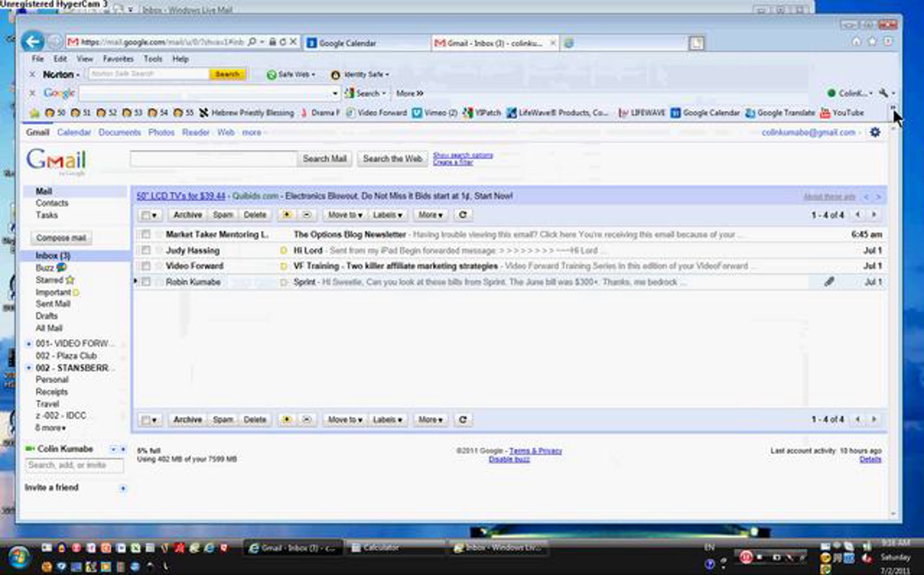Open the Favorites menu
Screen dimensions: 924x575
pyautogui.click(x=118, y=59)
